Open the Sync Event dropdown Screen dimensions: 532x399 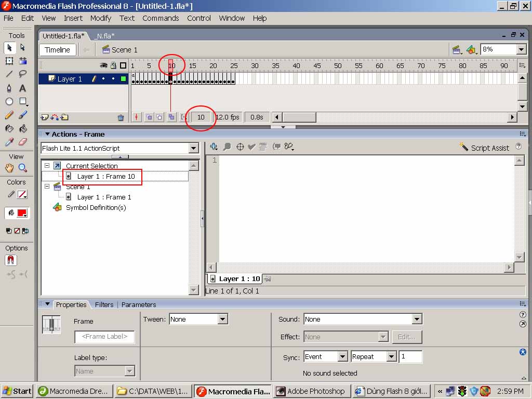343,356
